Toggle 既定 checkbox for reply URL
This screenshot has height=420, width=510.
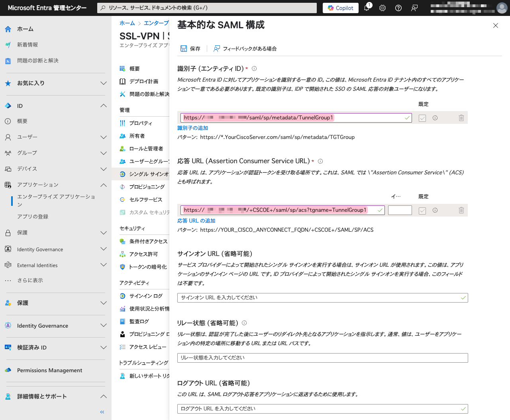(x=422, y=211)
